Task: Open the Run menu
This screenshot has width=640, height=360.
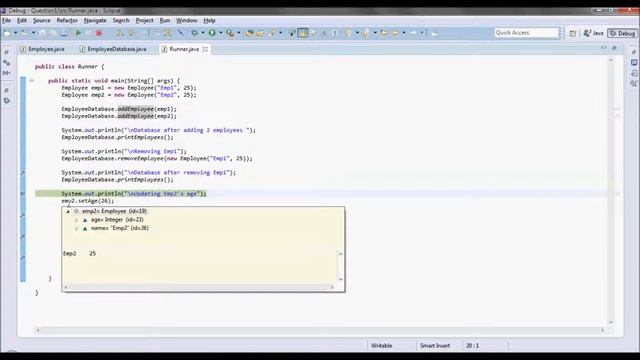Action: [165, 20]
